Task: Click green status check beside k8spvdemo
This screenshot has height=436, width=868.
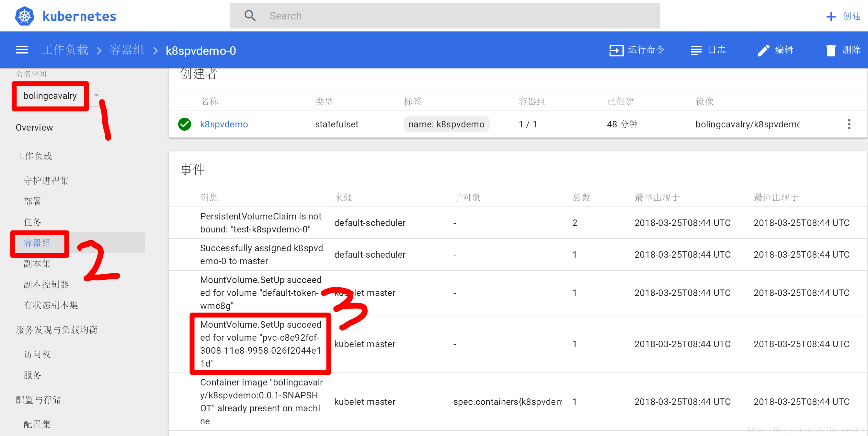Action: (184, 124)
